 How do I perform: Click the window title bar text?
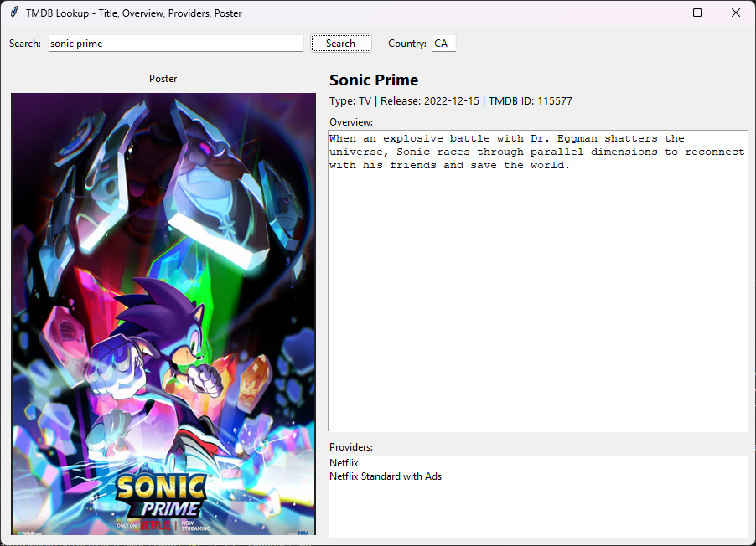pos(134,13)
